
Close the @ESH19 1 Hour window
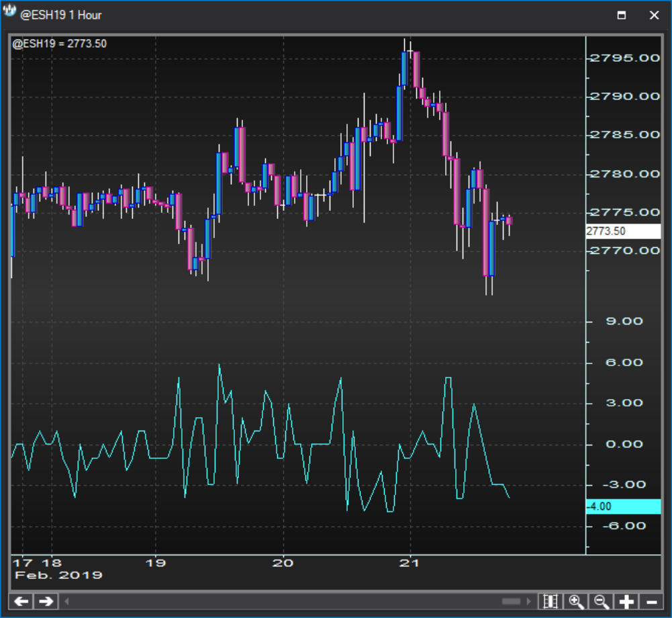[x=654, y=15]
